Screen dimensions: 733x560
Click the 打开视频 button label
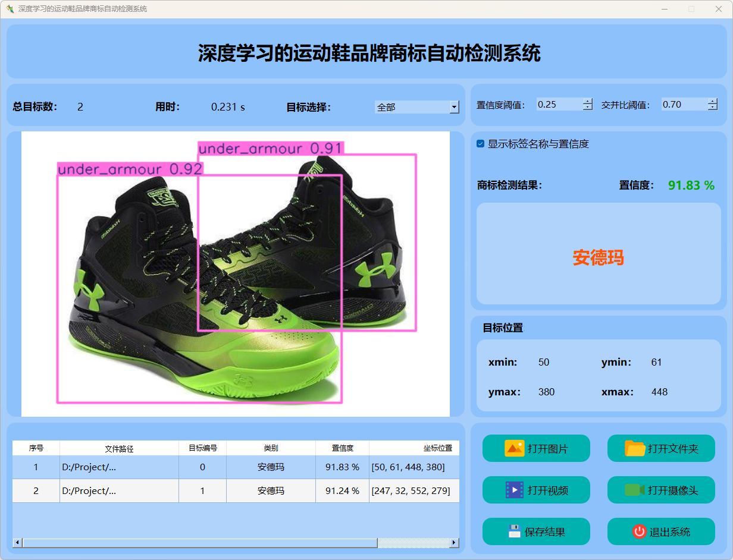[x=547, y=490]
